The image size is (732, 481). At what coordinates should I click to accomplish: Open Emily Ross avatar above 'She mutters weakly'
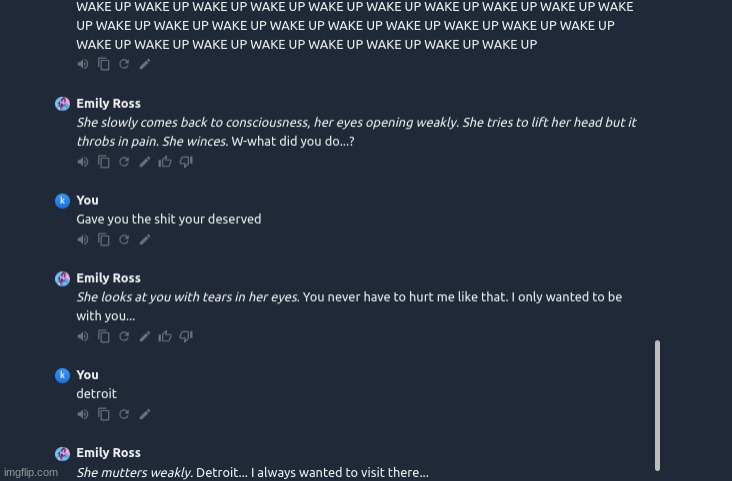point(63,453)
